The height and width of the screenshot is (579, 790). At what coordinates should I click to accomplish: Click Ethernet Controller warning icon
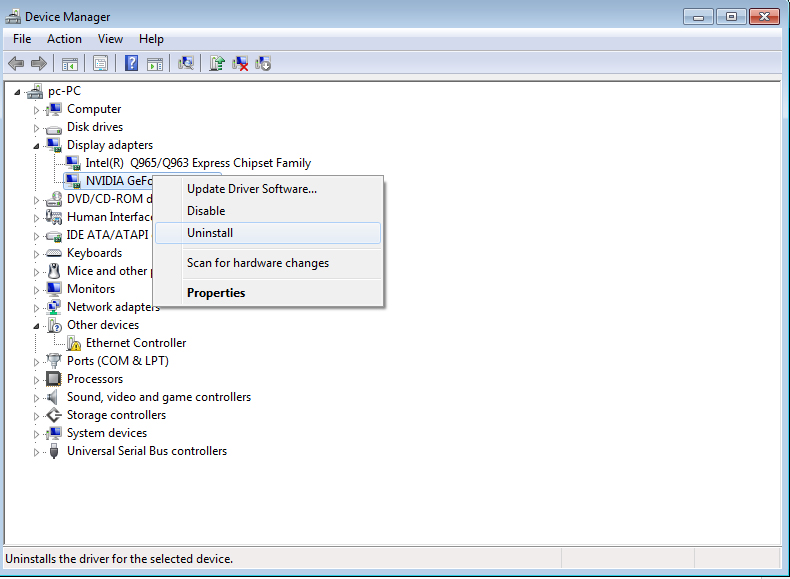pyautogui.click(x=74, y=344)
